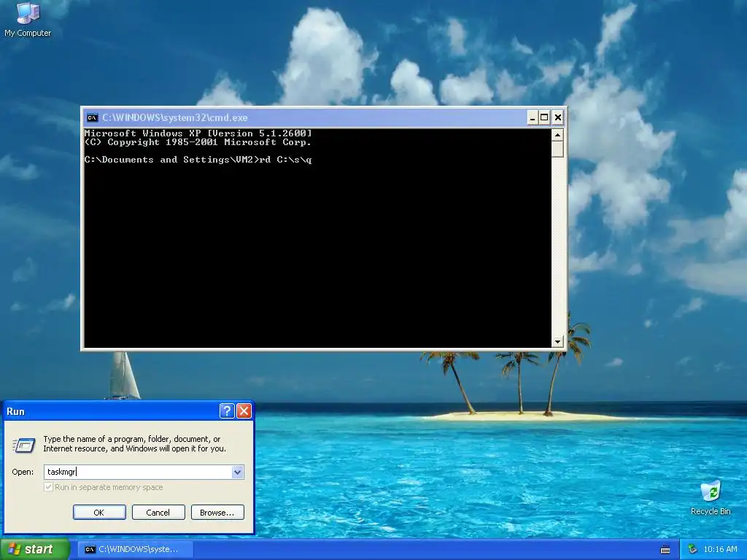747x560 pixels.
Task: Toggle Run in separate memory space checkbox
Action: pyautogui.click(x=49, y=487)
